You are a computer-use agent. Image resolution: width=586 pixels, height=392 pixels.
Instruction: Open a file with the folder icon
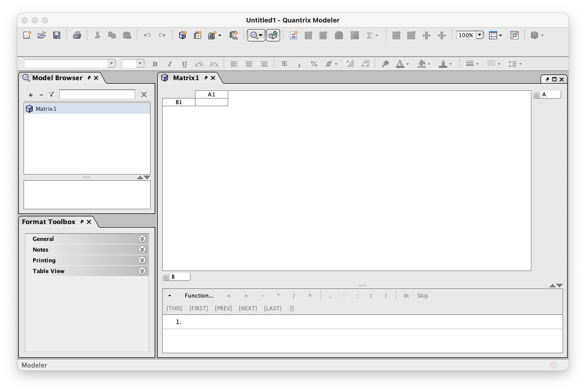pyautogui.click(x=42, y=35)
